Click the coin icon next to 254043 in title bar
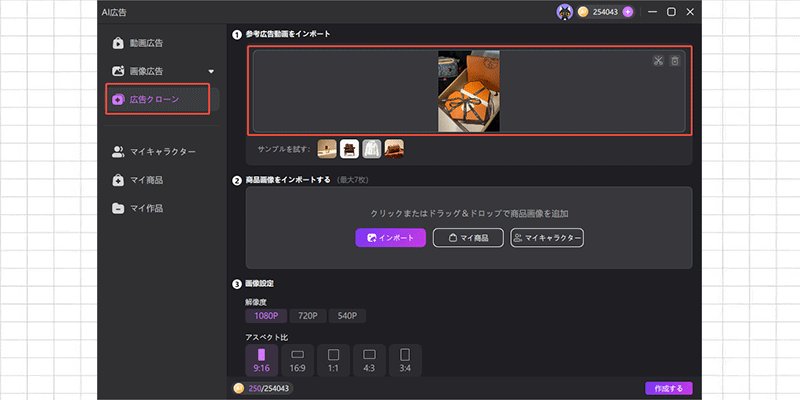 (583, 12)
